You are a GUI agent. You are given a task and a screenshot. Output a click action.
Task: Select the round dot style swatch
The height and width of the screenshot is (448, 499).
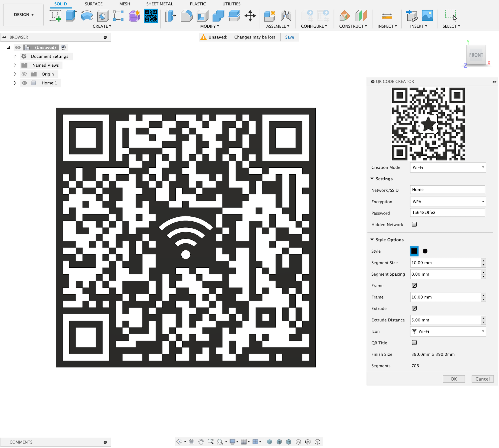(x=425, y=251)
